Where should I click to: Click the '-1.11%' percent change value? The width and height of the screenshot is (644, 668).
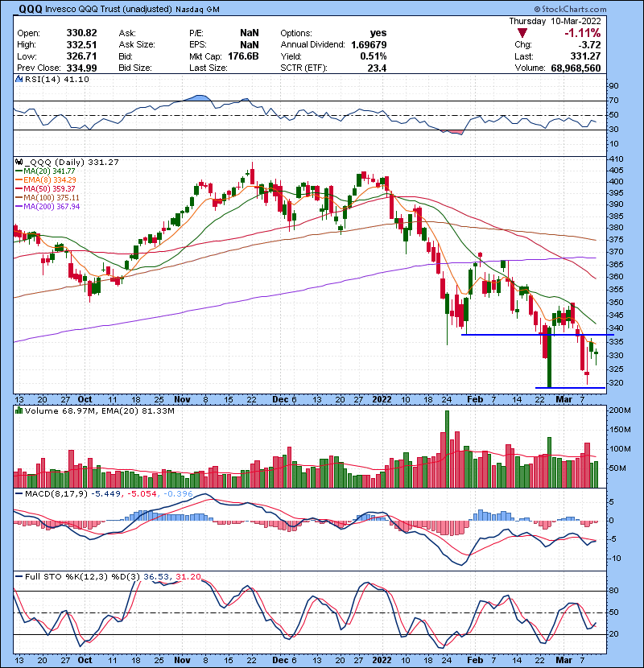pos(582,33)
